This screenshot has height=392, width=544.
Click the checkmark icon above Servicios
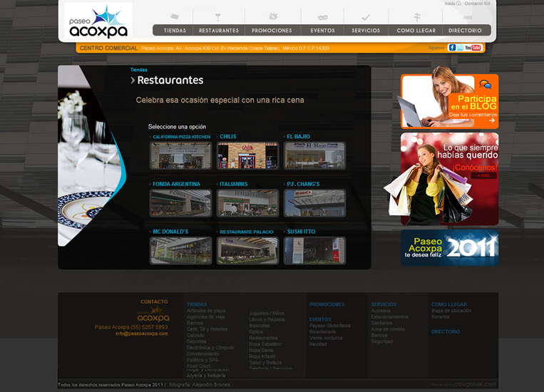[x=366, y=17]
